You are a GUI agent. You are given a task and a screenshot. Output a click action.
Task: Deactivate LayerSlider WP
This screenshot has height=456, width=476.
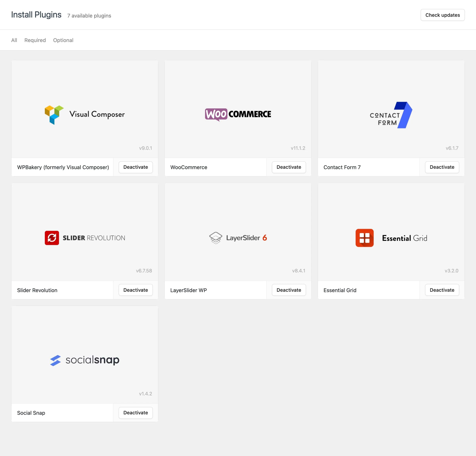(289, 290)
